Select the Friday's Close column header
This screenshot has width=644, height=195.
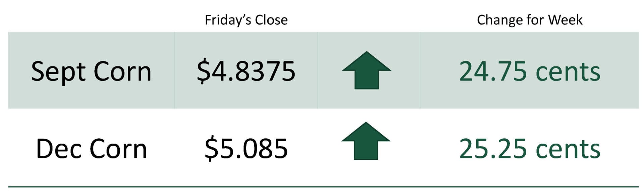point(246,20)
